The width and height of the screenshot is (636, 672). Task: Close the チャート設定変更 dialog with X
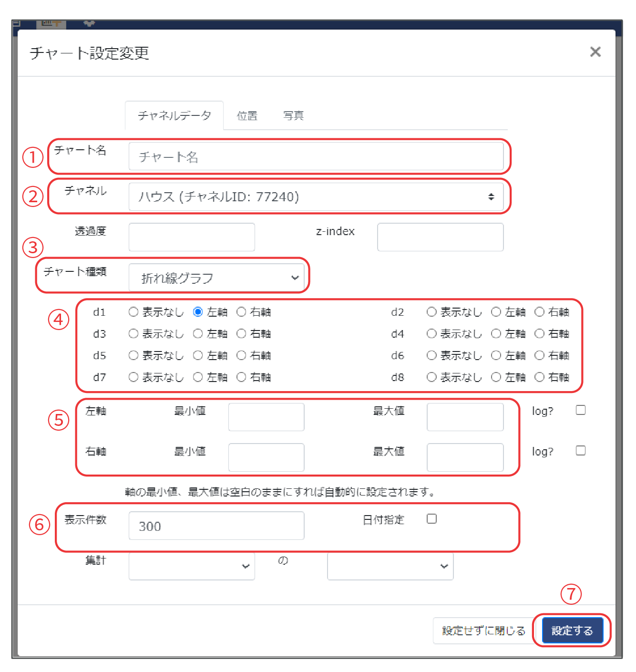(x=595, y=52)
